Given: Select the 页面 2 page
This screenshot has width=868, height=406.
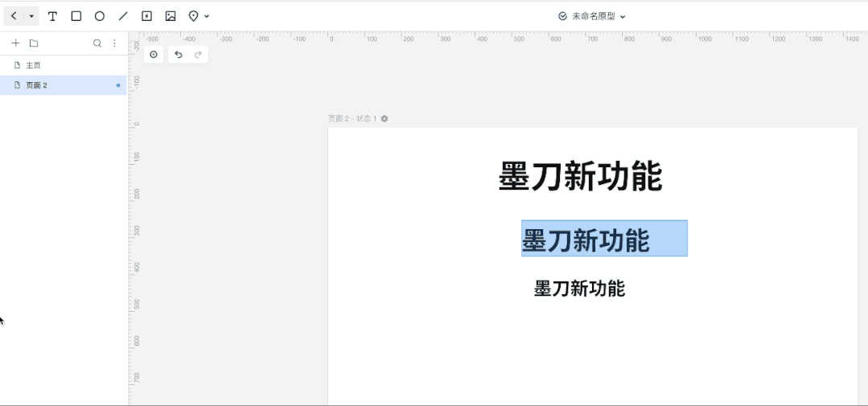Looking at the screenshot, I should tap(63, 85).
